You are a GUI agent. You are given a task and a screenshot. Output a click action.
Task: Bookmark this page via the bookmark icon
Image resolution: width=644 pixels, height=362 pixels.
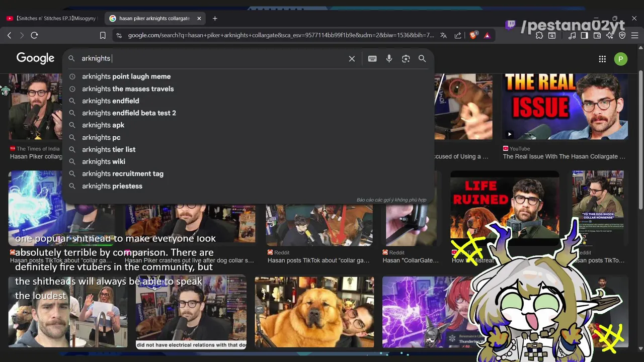click(103, 35)
